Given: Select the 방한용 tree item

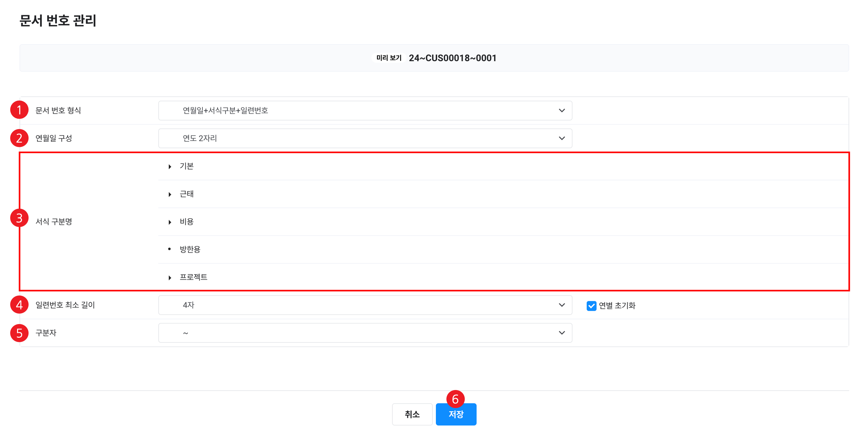Looking at the screenshot, I should tap(190, 249).
